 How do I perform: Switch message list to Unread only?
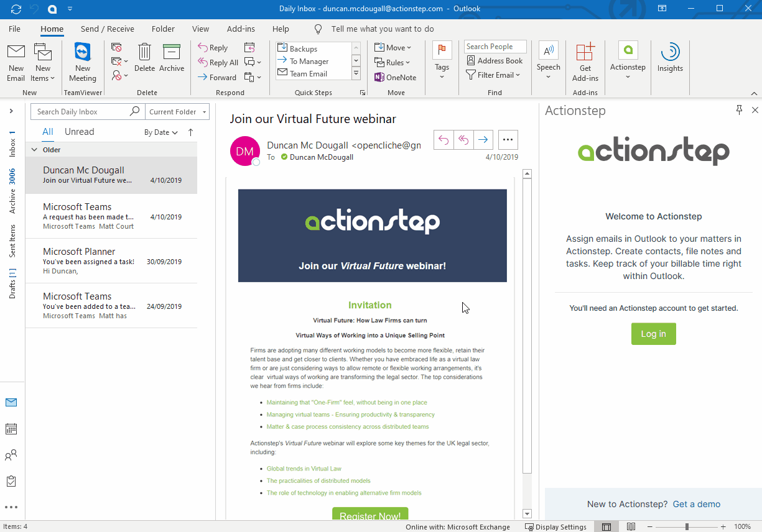79,131
